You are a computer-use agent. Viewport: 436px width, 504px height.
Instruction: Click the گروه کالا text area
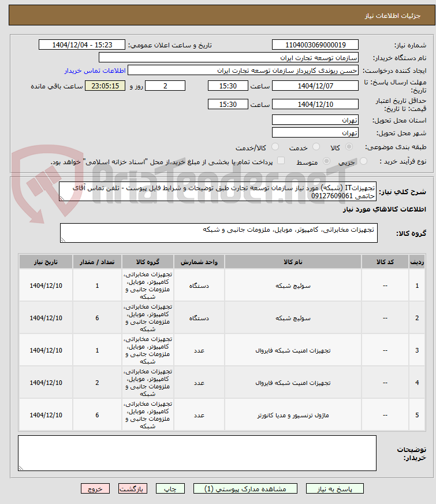coord(219,233)
